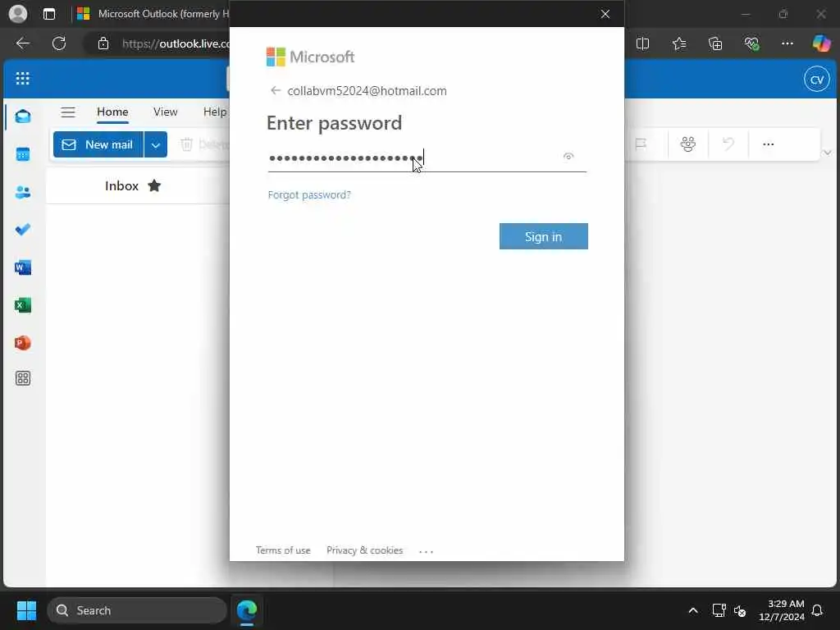Image resolution: width=840 pixels, height=630 pixels.
Task: Open Edge profile icon in title bar
Action: point(18,14)
